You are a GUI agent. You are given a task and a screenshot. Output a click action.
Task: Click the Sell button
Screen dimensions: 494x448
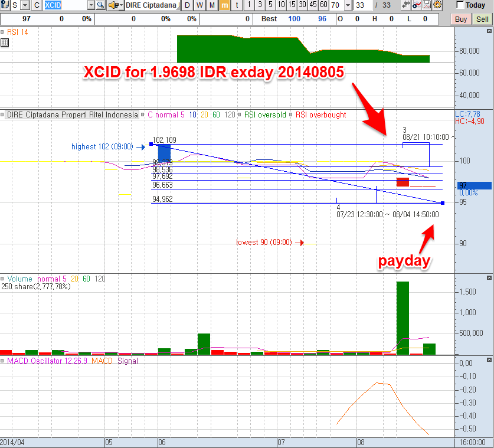482,19
